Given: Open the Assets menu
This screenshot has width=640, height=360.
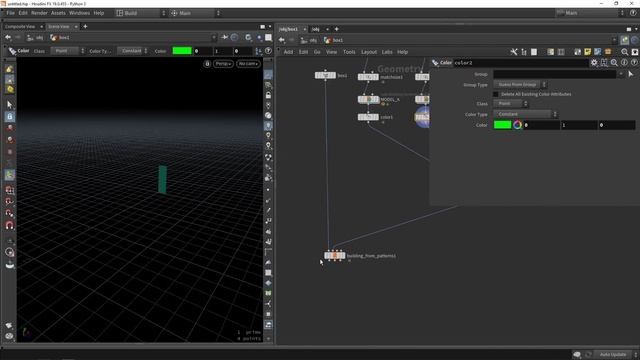Looking at the screenshot, I should coord(58,13).
